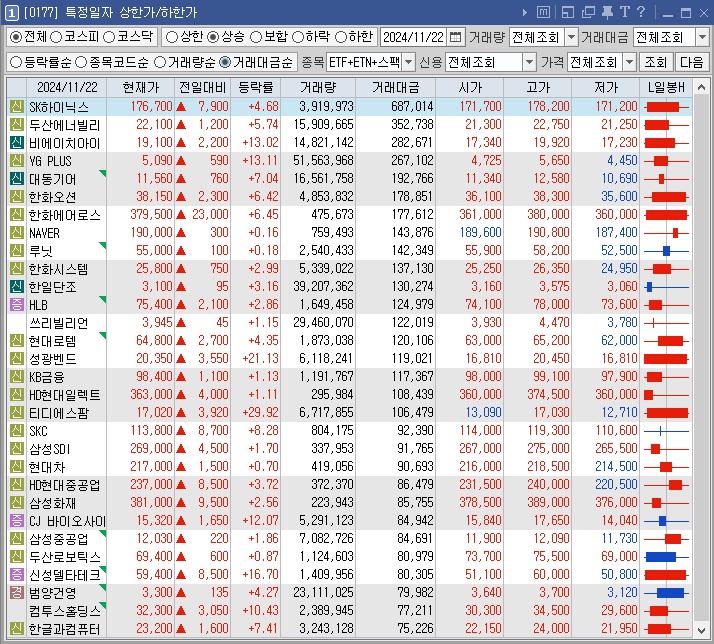Sort by 종목코드순 radio option
The height and width of the screenshot is (644, 714).
click(81, 62)
